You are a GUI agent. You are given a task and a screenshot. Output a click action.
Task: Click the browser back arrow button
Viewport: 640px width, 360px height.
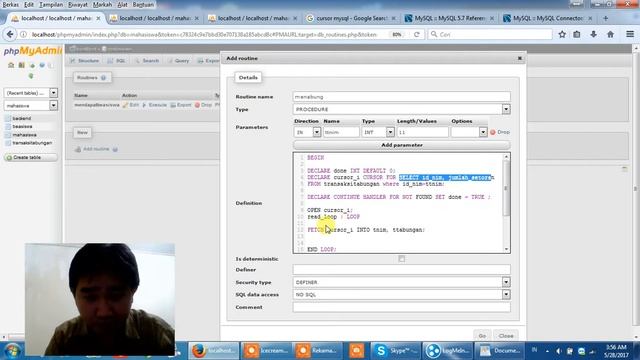(10, 35)
